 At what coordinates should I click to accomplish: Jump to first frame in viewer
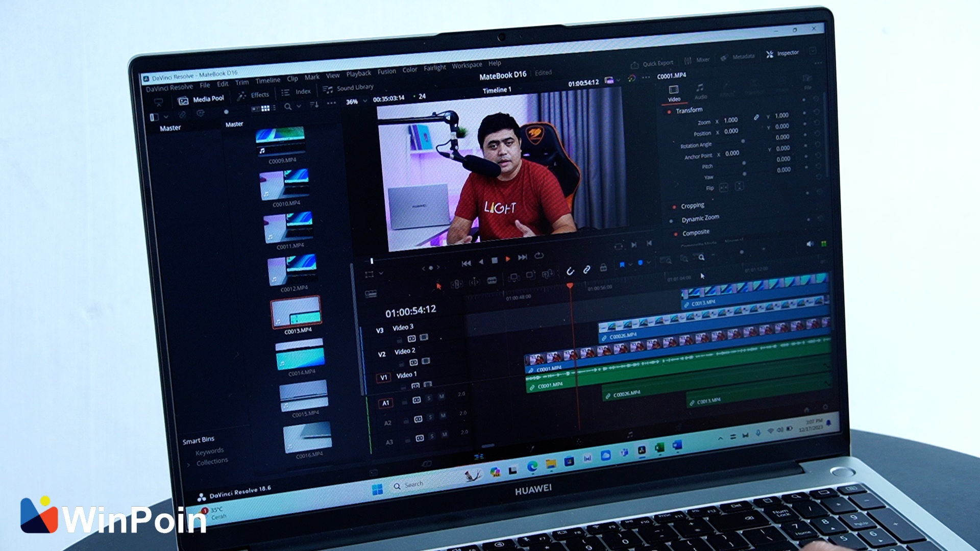pos(466,264)
